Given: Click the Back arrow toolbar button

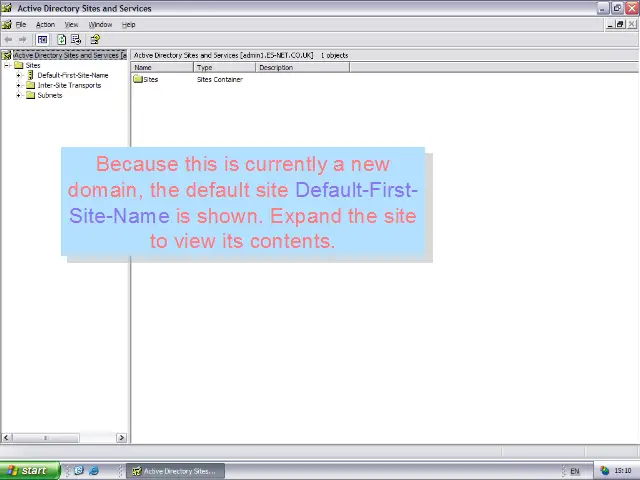Looking at the screenshot, I should click(8, 40).
